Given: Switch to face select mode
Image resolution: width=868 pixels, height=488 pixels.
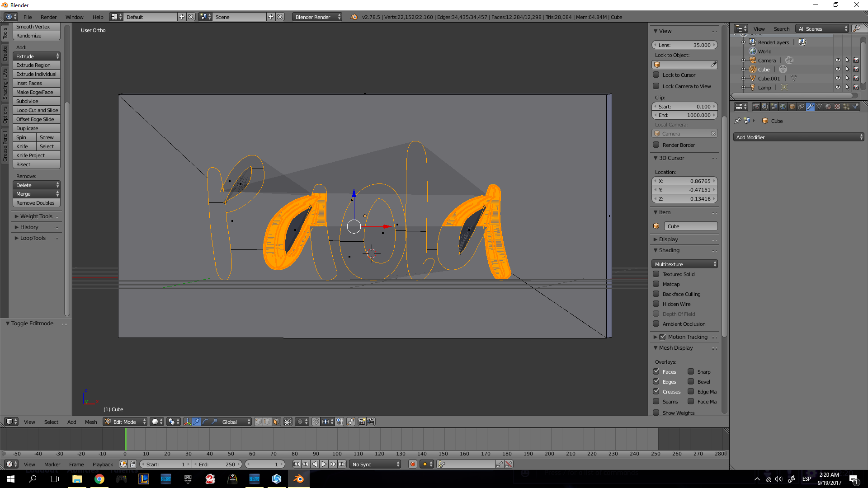Looking at the screenshot, I should coord(277,422).
